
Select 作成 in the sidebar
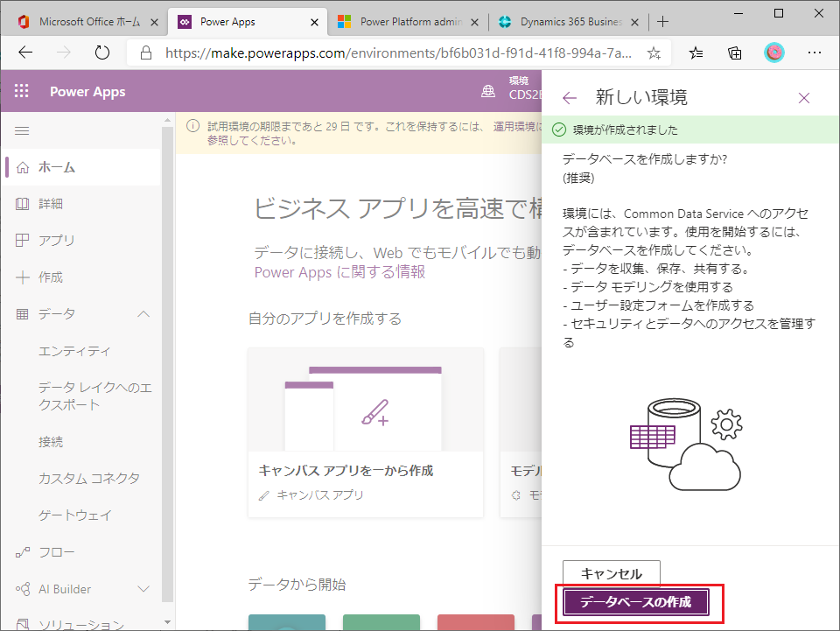pyautogui.click(x=81, y=277)
